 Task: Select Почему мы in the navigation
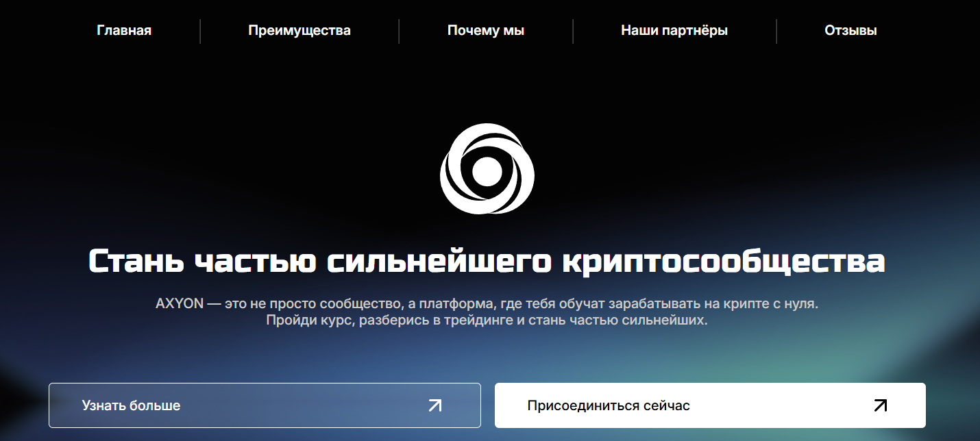click(x=486, y=30)
